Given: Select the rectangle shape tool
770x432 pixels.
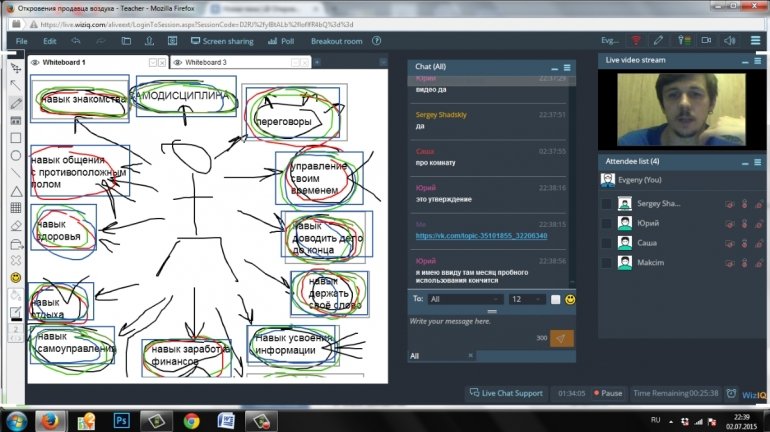Looking at the screenshot, I should pyautogui.click(x=16, y=137).
